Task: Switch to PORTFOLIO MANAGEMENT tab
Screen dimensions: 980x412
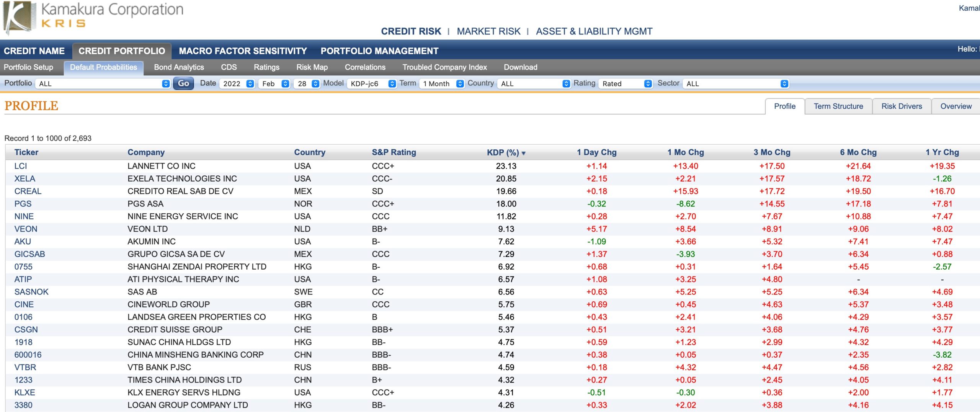Action: click(x=379, y=51)
